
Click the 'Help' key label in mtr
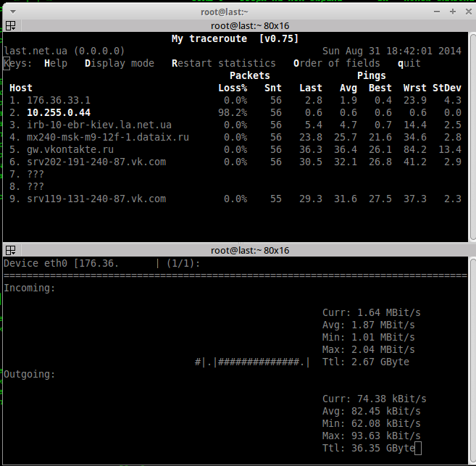56,64
